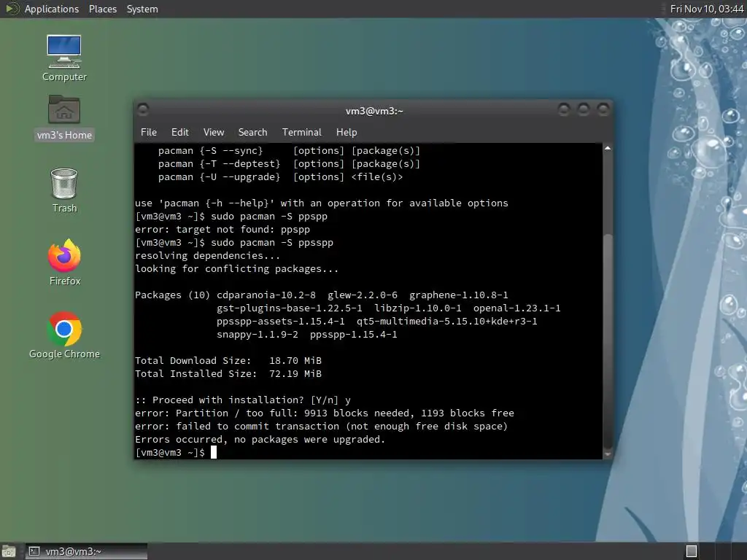This screenshot has width=747, height=560.
Task: Launch Firefox from the desktop
Action: 64,262
